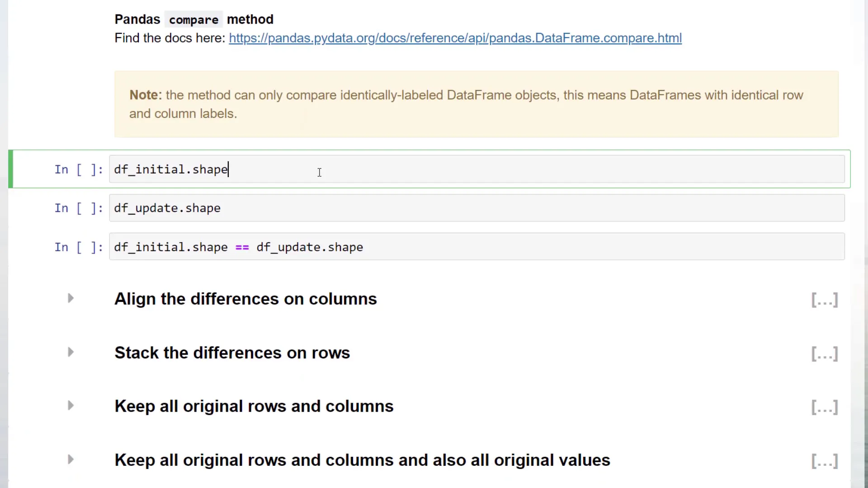Expand the Stack the differences on rows section
Viewport: 868px width, 488px height.
(70, 352)
